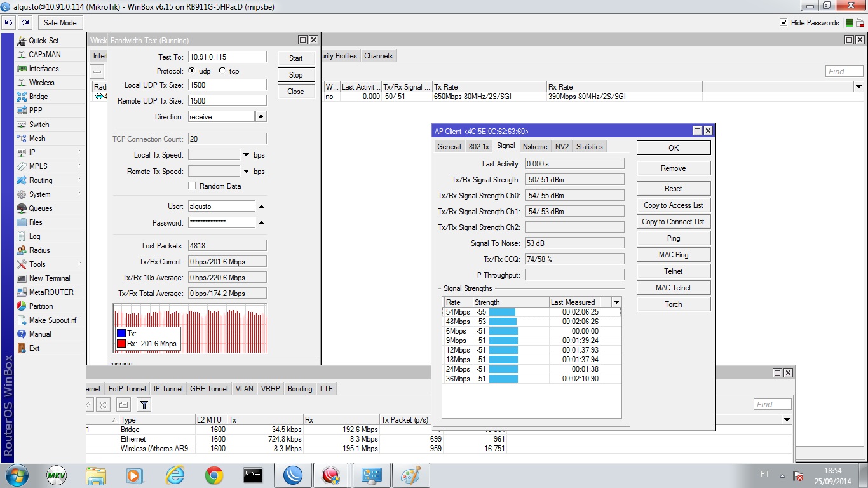Open the Wireless menu in sidebar
868x488 pixels.
coord(41,83)
